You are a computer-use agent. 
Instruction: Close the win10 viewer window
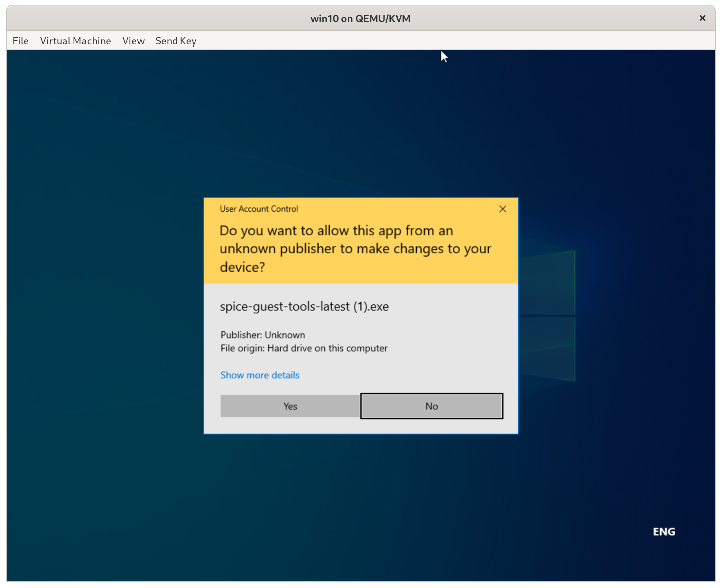[702, 18]
